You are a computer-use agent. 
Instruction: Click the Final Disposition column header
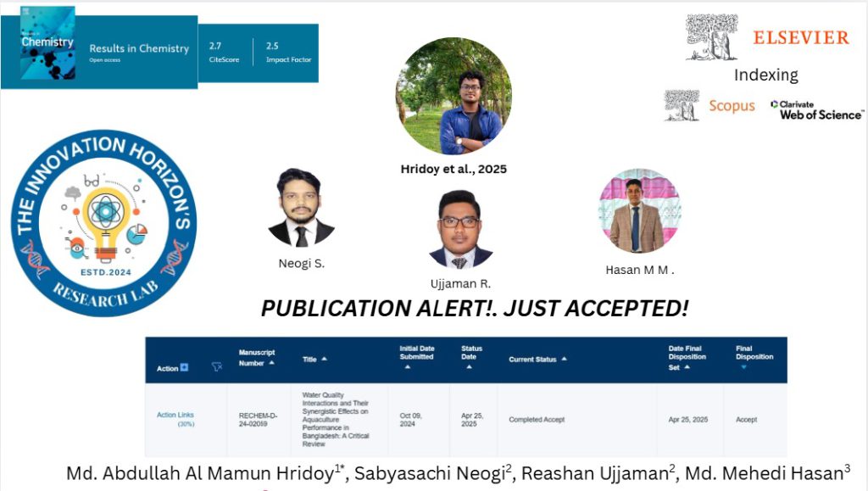coord(754,353)
